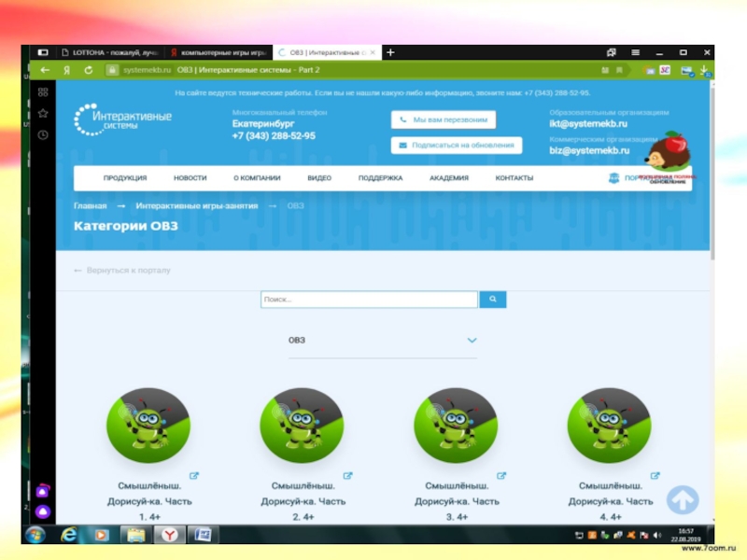Open Смышлёныш Дорисуй-ка Часть 4 thumbnail
The image size is (747, 560).
tap(610, 426)
